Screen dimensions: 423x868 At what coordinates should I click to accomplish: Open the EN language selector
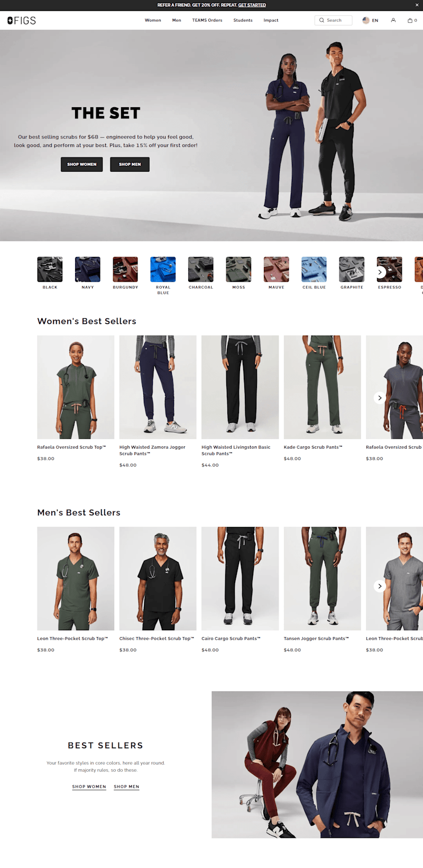point(375,20)
